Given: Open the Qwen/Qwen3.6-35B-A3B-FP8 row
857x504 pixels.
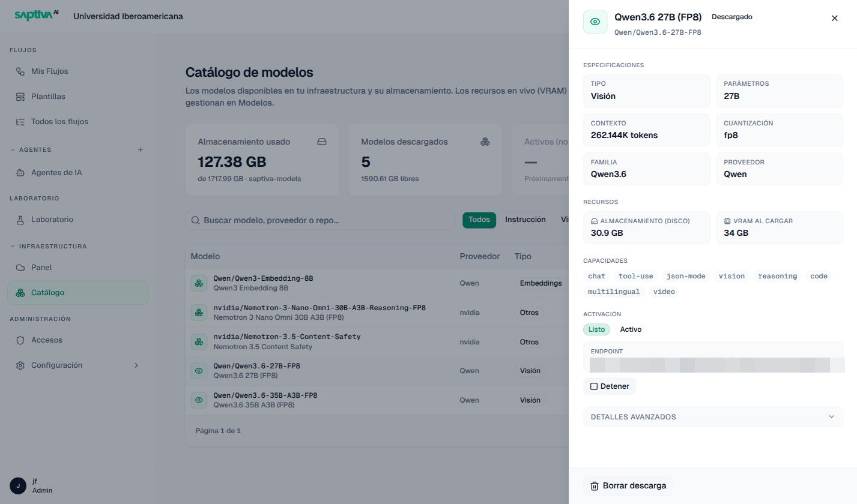Looking at the screenshot, I should 377,400.
